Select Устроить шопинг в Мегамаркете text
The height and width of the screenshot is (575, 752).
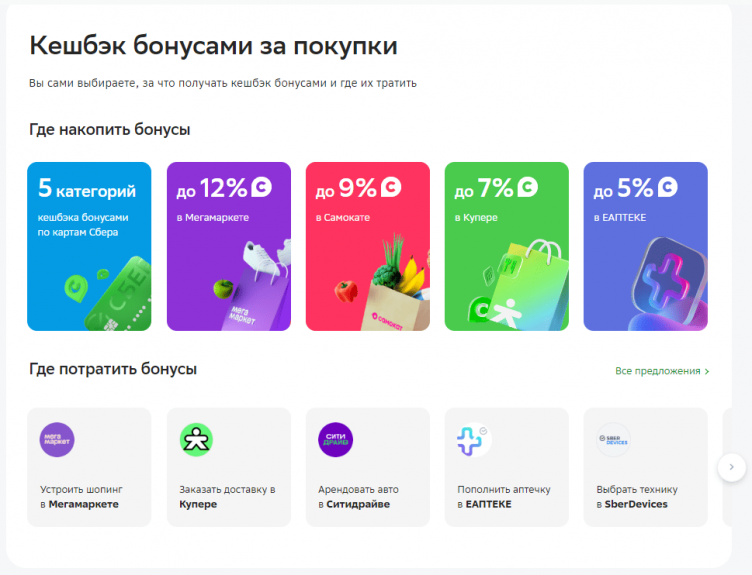click(82, 497)
